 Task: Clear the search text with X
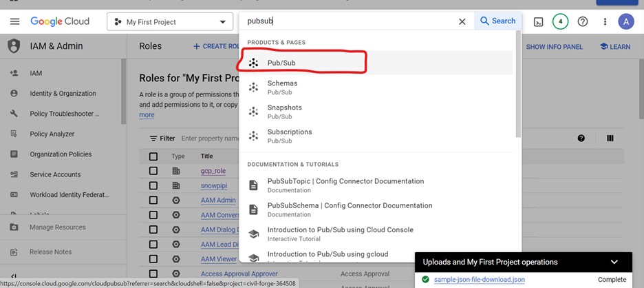point(462,21)
